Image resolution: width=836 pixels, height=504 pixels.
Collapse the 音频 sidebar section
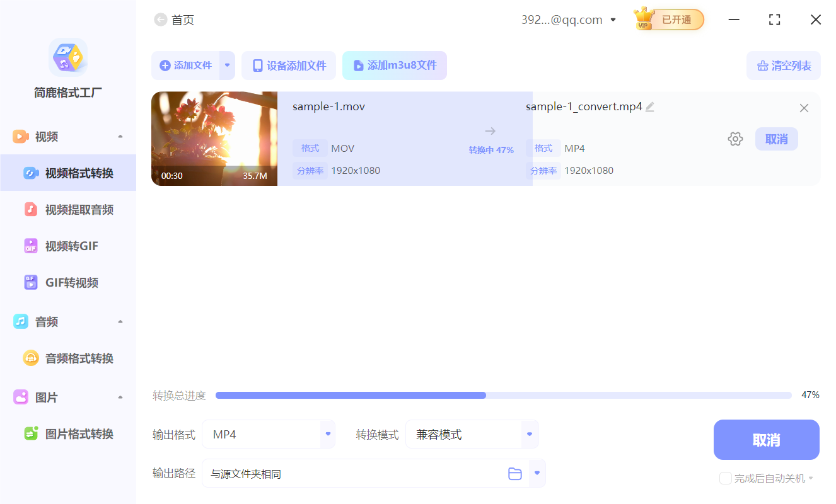(120, 322)
